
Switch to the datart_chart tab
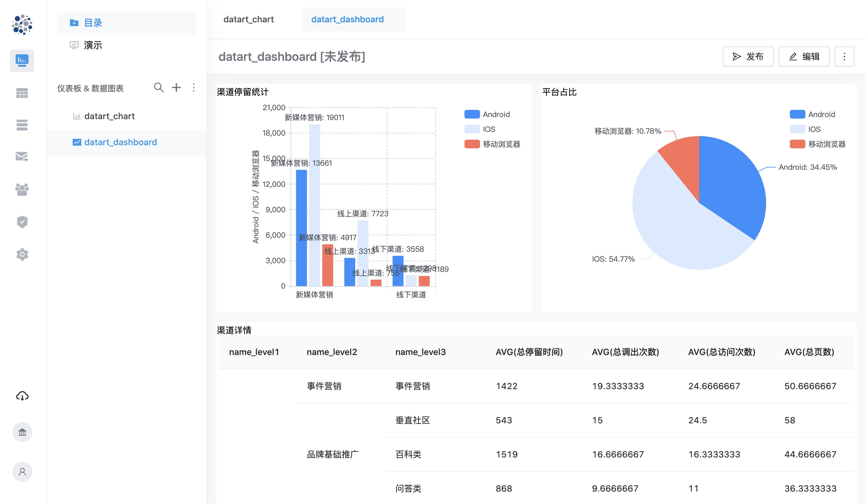[x=248, y=19]
